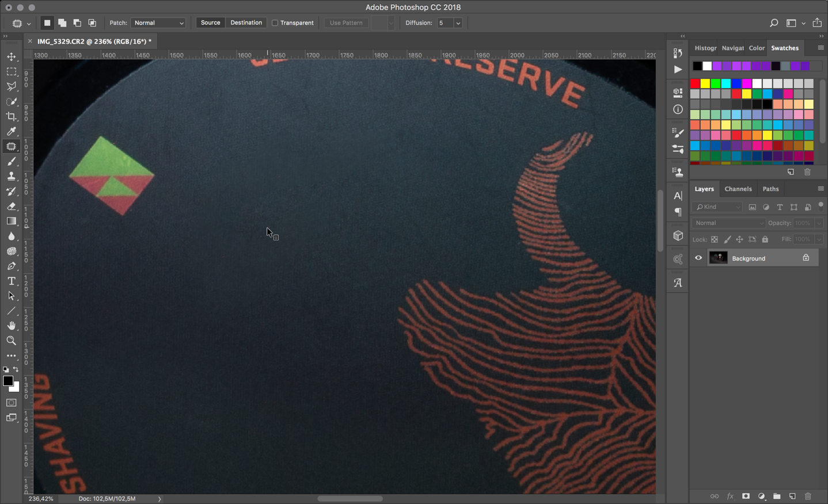The width and height of the screenshot is (828, 504).
Task: Select the Eraser tool
Action: point(12,207)
